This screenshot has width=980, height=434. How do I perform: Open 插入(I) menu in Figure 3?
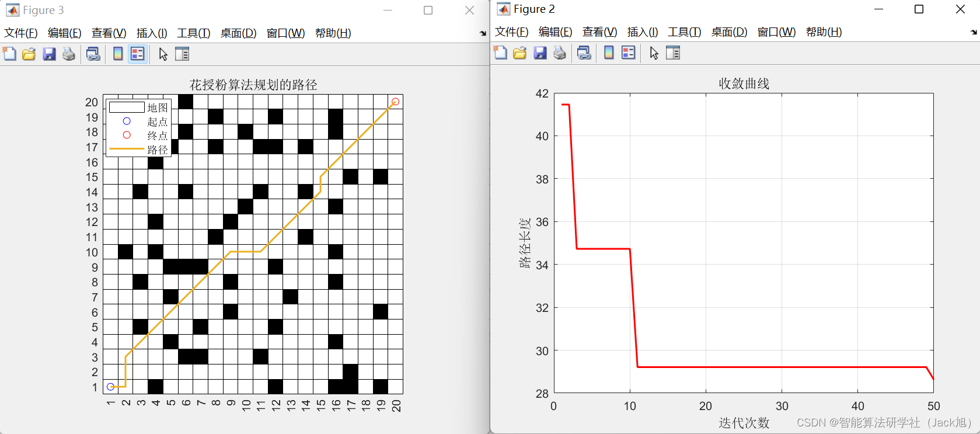pos(152,33)
